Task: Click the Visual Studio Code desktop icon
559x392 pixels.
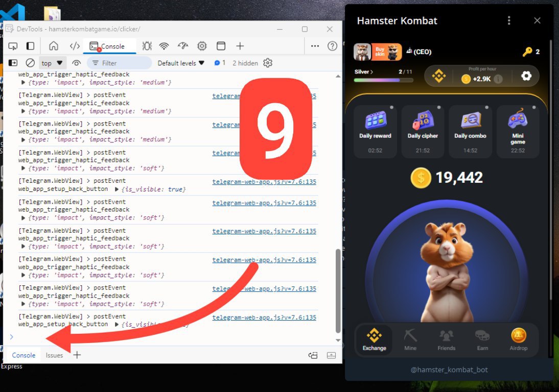Action: tap(13, 12)
